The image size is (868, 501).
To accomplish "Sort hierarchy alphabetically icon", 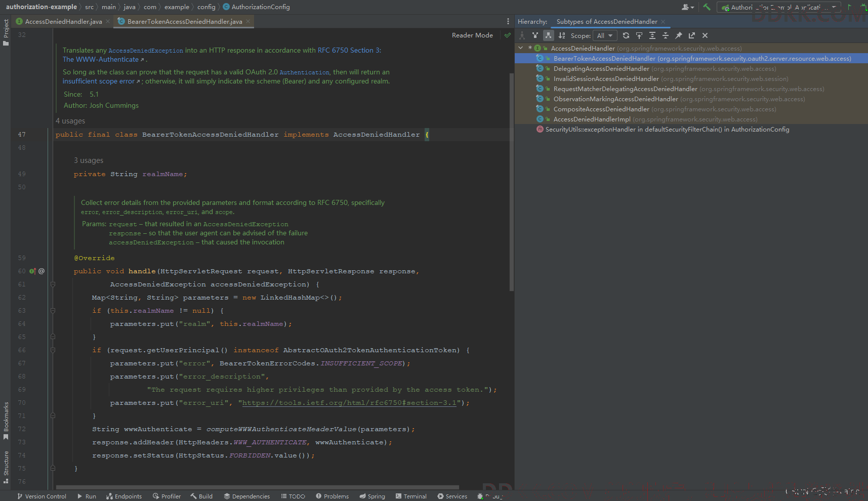I will tap(562, 35).
